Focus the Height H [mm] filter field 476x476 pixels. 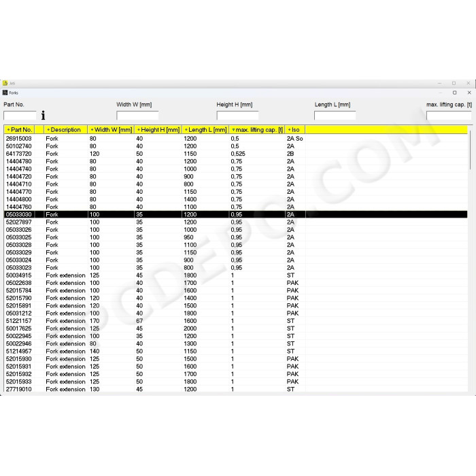(x=237, y=116)
